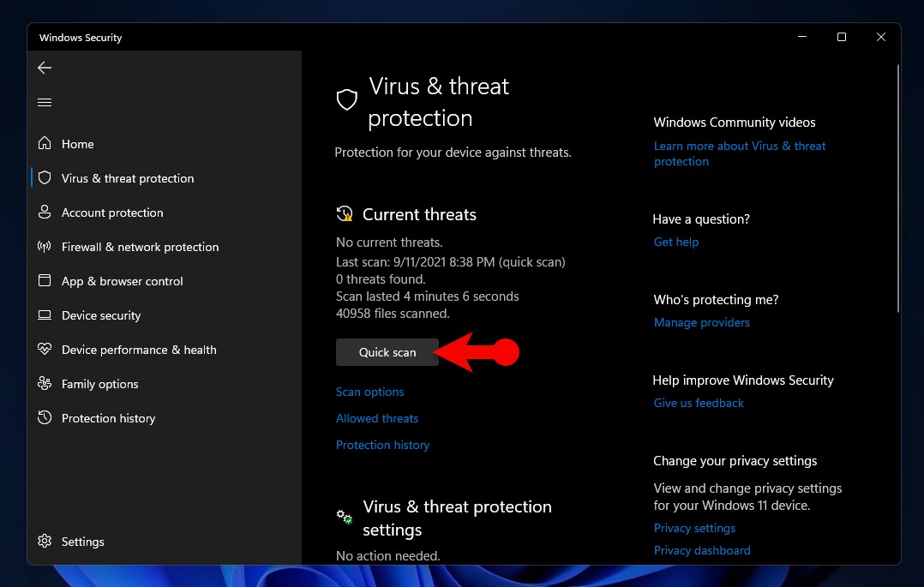This screenshot has width=924, height=587.
Task: Click the Windows Security title bar text
Action: coord(81,38)
